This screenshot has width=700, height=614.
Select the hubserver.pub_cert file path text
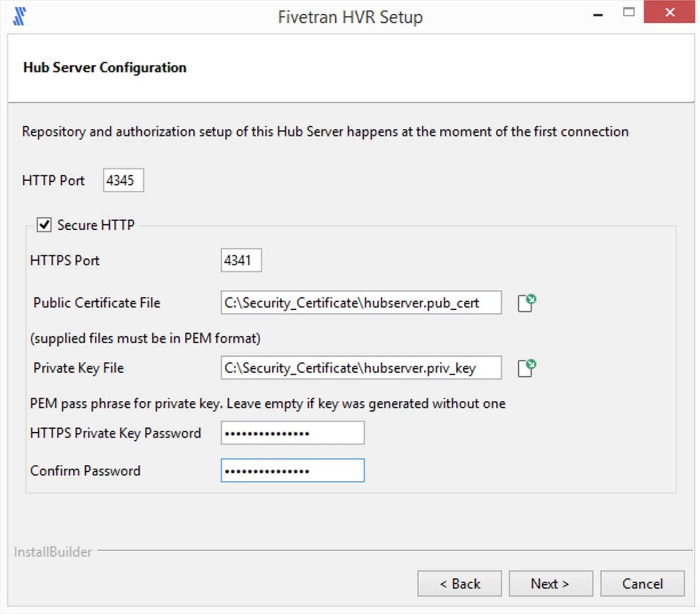(x=361, y=303)
